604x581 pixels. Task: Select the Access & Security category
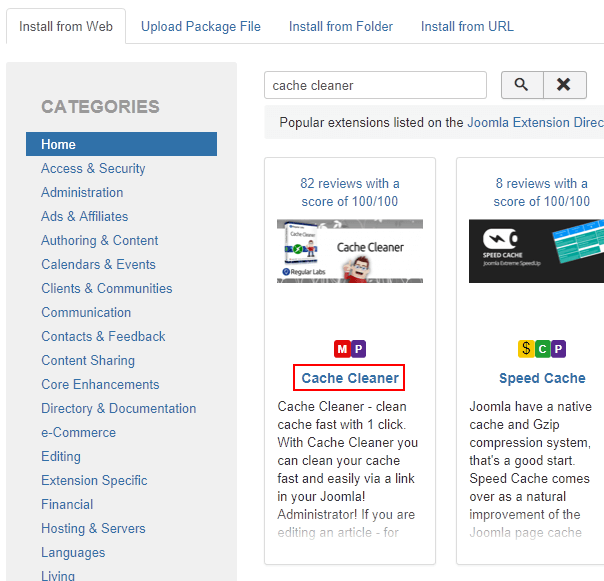[93, 168]
